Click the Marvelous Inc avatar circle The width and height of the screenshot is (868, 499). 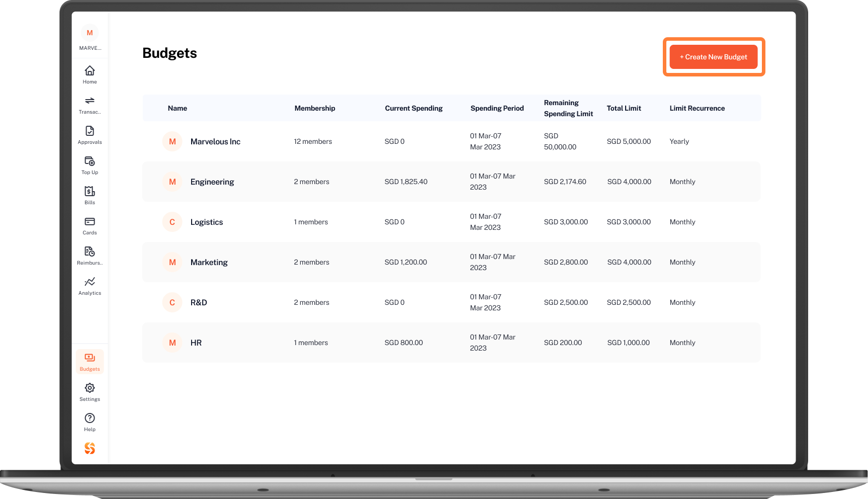[x=172, y=141]
